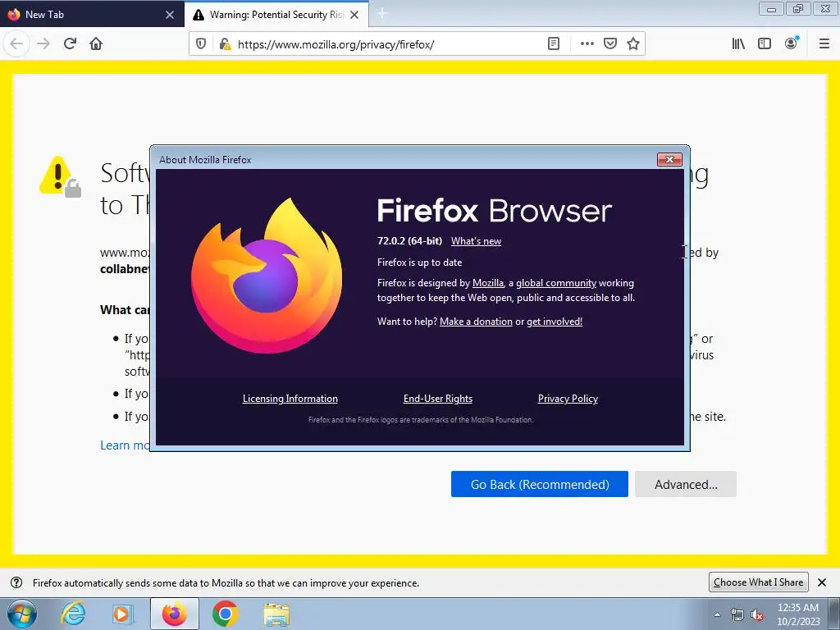Screen dimensions: 840x630
Task: Click the network tray icon
Action: (x=737, y=614)
